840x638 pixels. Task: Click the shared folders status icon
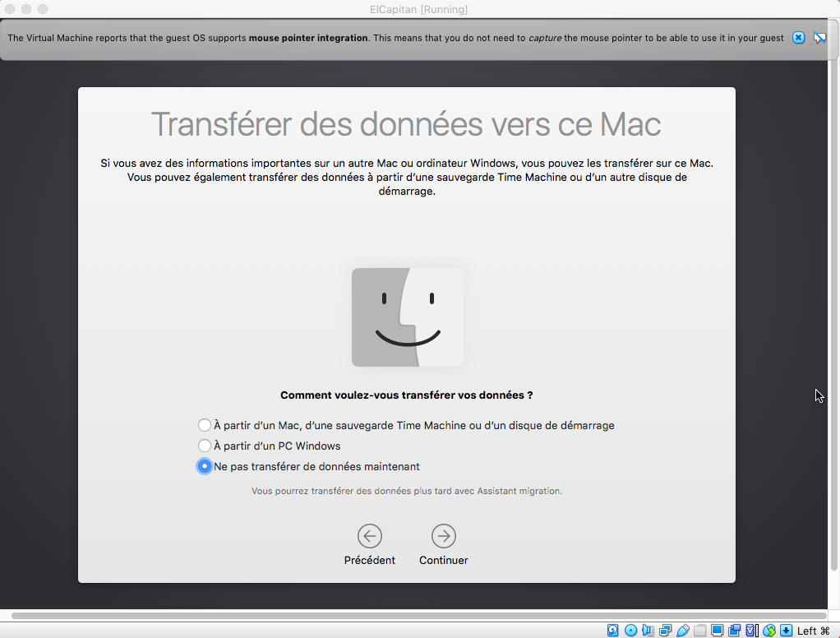(x=699, y=631)
